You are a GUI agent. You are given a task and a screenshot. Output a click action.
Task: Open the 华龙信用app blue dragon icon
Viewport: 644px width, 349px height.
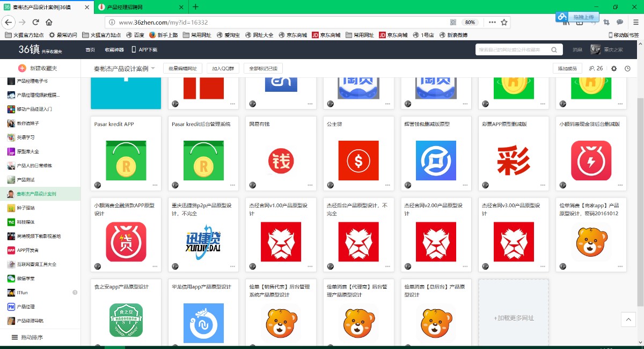pos(204,323)
